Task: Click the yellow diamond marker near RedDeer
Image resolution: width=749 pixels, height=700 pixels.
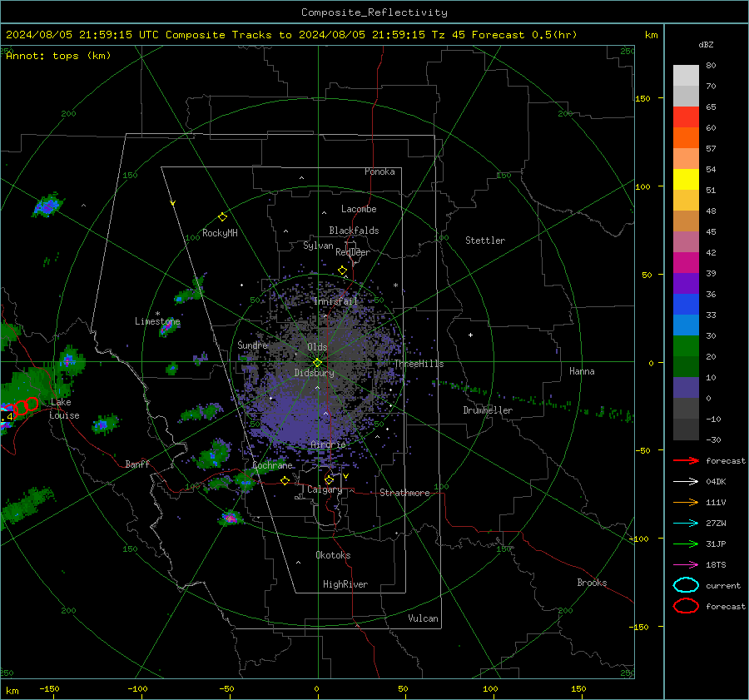Action: (x=343, y=271)
